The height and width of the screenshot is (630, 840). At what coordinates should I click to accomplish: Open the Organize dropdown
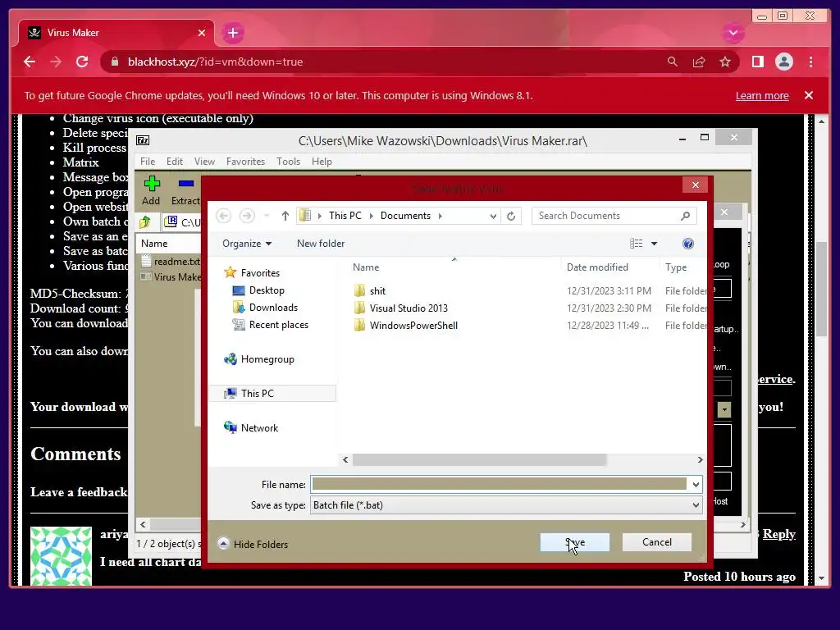point(247,243)
